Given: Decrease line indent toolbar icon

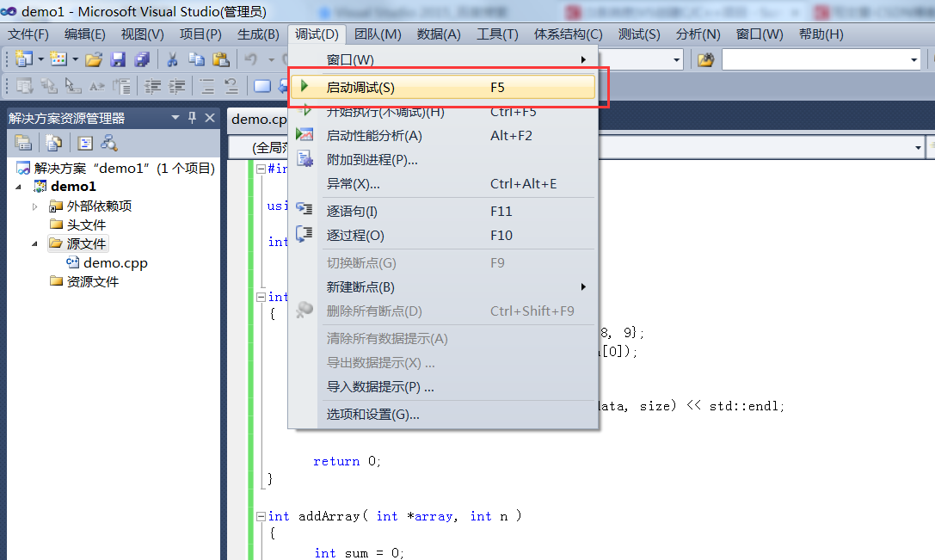Looking at the screenshot, I should click(x=152, y=87).
